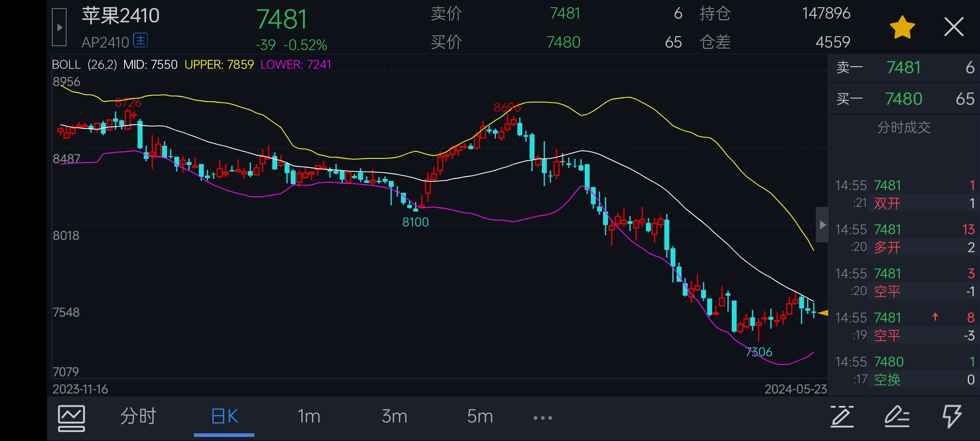Expand the left panel arrow beside 苹果2410
The width and height of the screenshot is (980, 441).
[x=59, y=27]
